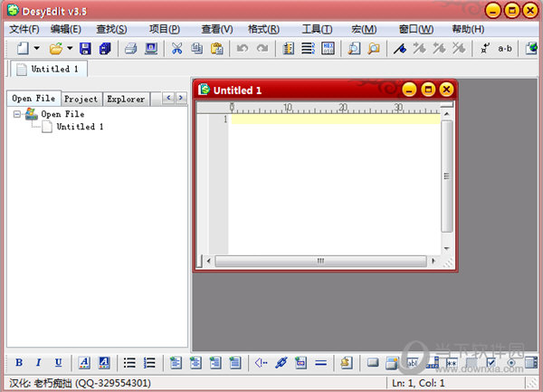The image size is (543, 392).
Task: Collapse the Open File tree node
Action: [16, 114]
